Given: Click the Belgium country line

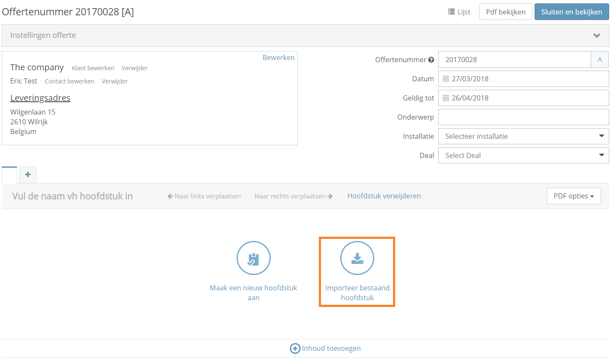Looking at the screenshot, I should [23, 132].
